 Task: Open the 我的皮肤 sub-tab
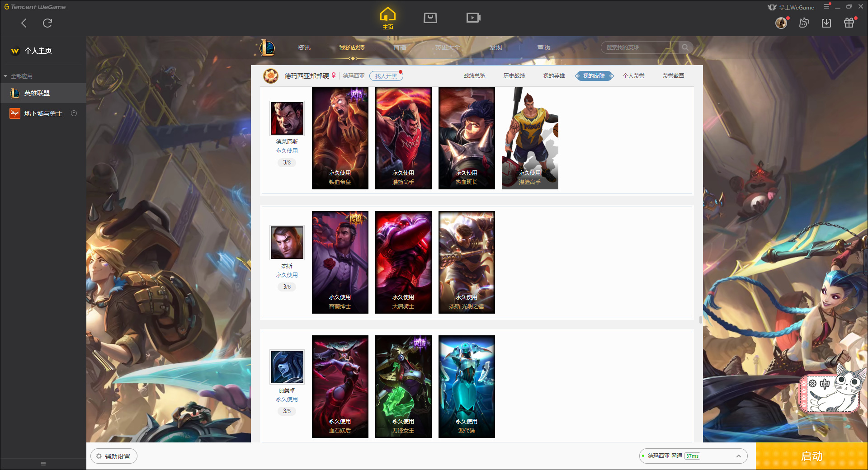(594, 76)
